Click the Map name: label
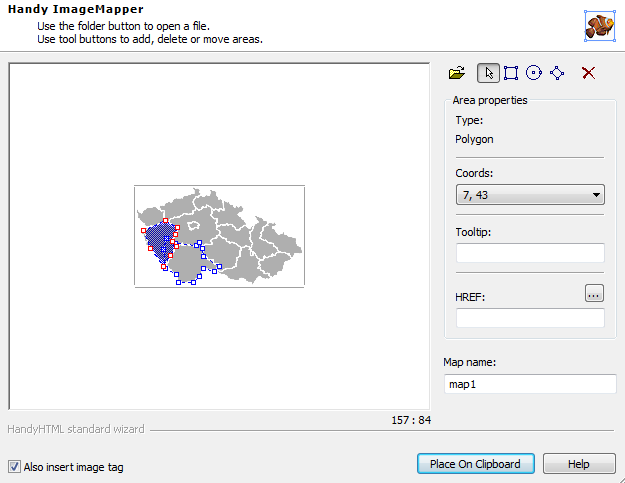Viewport: 625px width, 483px height. click(x=470, y=362)
